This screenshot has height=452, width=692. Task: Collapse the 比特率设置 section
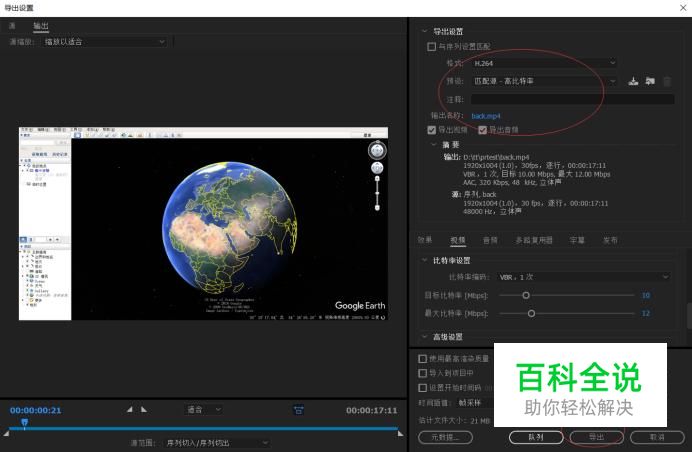click(425, 260)
